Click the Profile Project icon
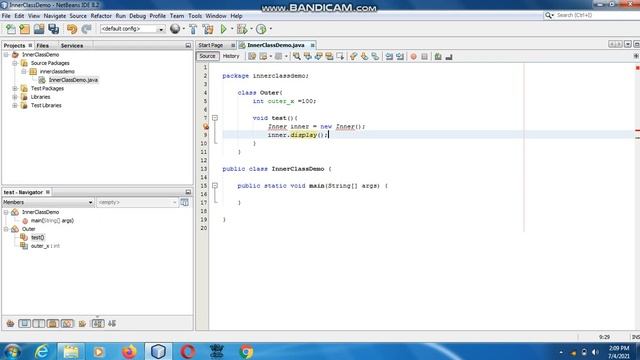The width and height of the screenshot is (640, 360). click(x=261, y=29)
